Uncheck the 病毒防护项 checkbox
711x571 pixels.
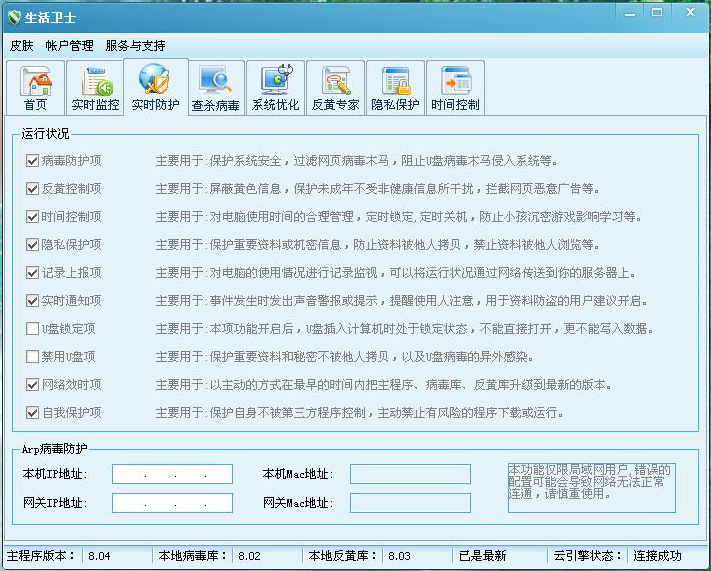click(x=33, y=160)
